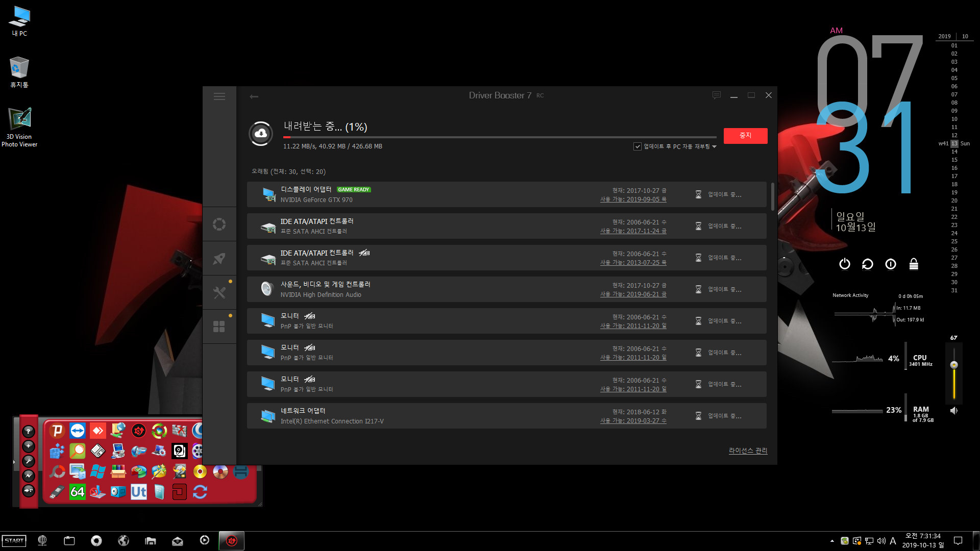This screenshot has width=980, height=551.
Task: Launch AnyDesk from the red launcher
Action: point(98,431)
